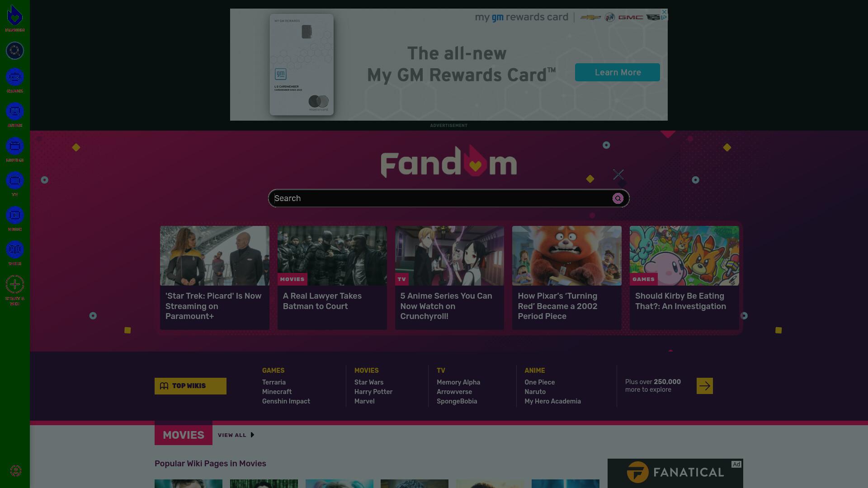Open the Star Wars wiki link

click(369, 382)
